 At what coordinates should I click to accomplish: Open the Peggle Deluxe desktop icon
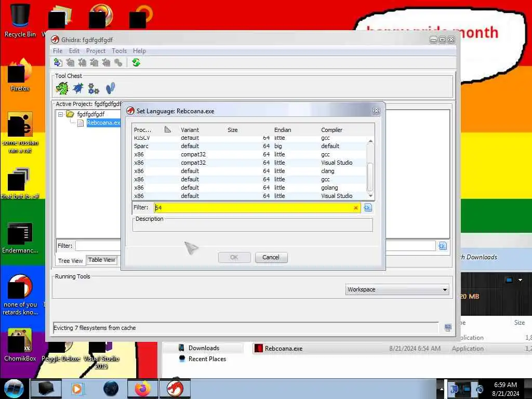pyautogui.click(x=61, y=351)
